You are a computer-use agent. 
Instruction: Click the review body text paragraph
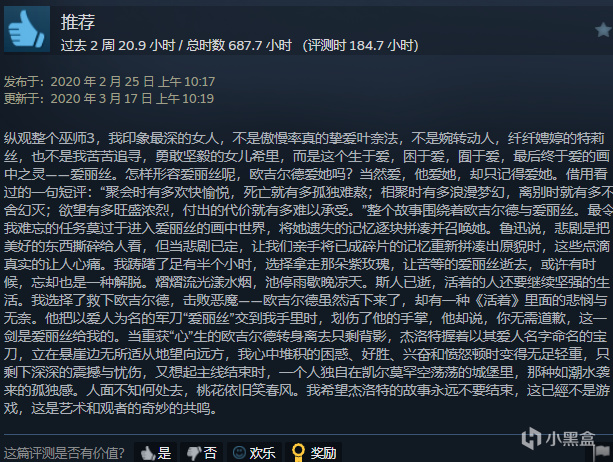pyautogui.click(x=308, y=273)
